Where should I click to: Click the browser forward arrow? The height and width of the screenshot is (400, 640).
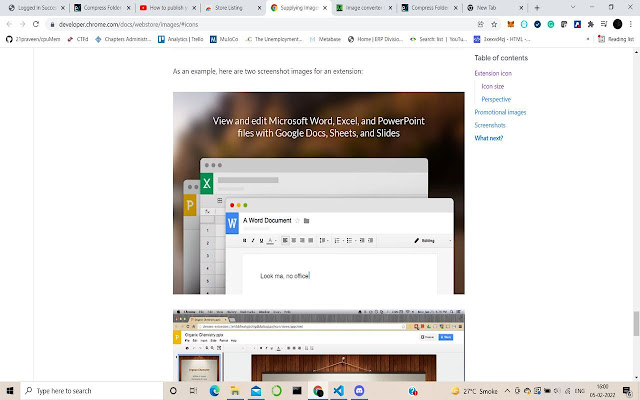click(x=22, y=24)
